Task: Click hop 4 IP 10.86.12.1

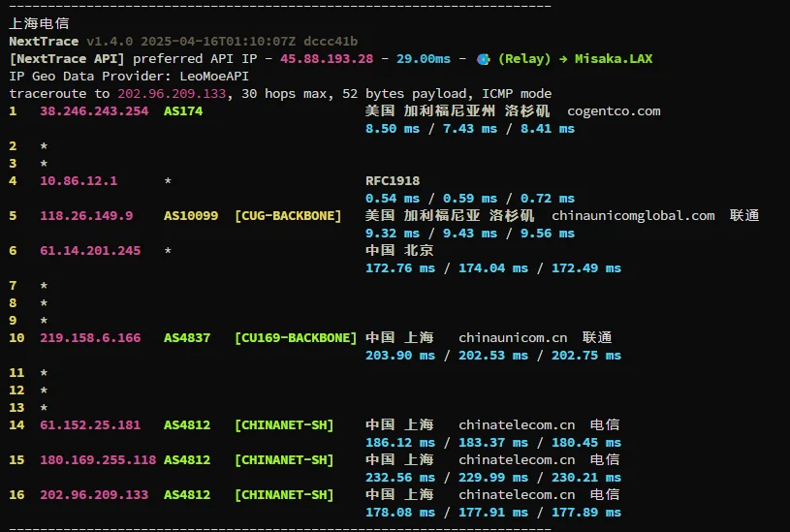Action: 79,181
